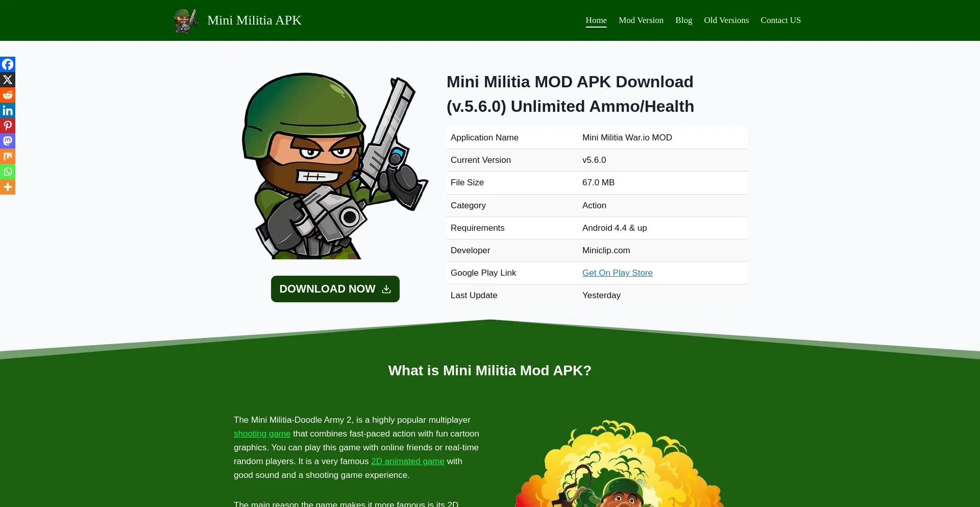Share page on Mastodon
The width and height of the screenshot is (980, 507).
[x=8, y=141]
